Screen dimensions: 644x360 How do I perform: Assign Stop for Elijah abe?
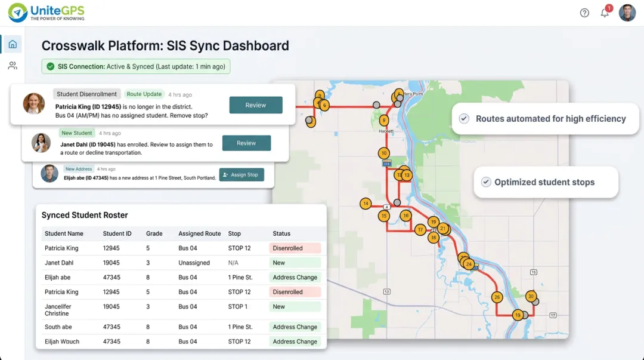click(241, 175)
